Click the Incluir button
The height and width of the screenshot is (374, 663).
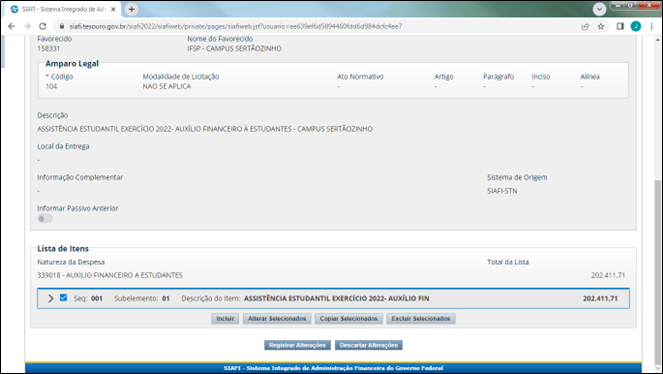click(x=225, y=319)
